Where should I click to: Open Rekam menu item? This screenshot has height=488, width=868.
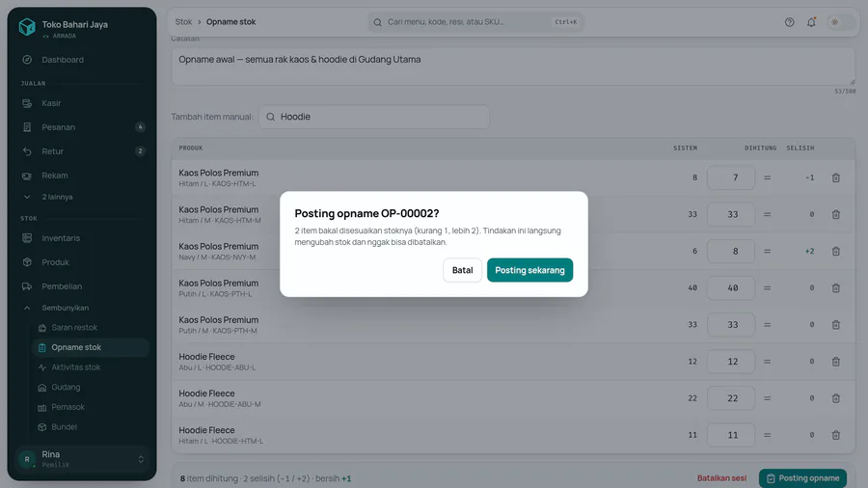coord(82,176)
